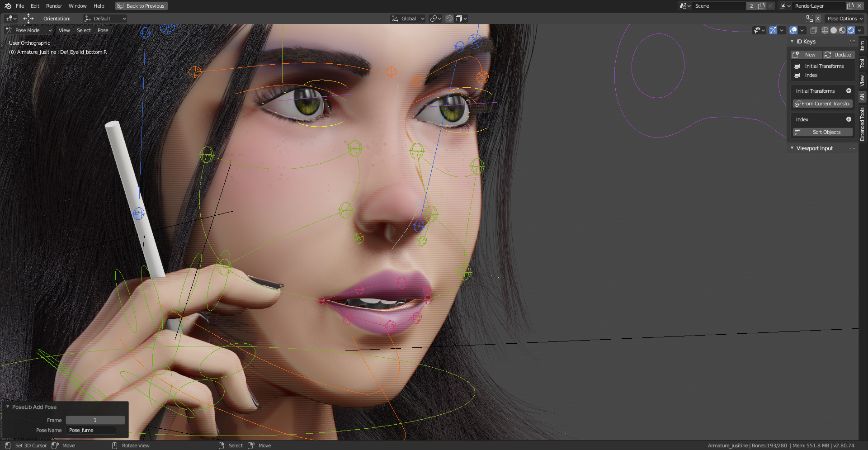
Task: Open the Render menu
Action: point(54,6)
